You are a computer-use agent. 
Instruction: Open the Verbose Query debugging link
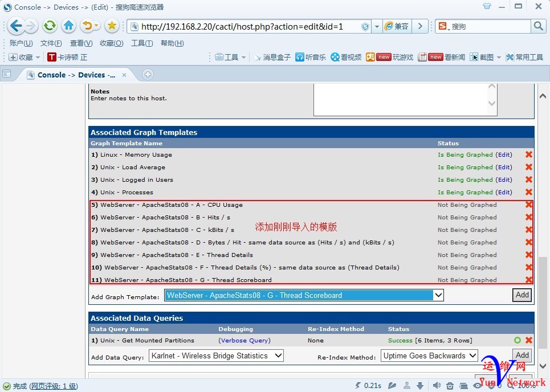[x=244, y=341]
